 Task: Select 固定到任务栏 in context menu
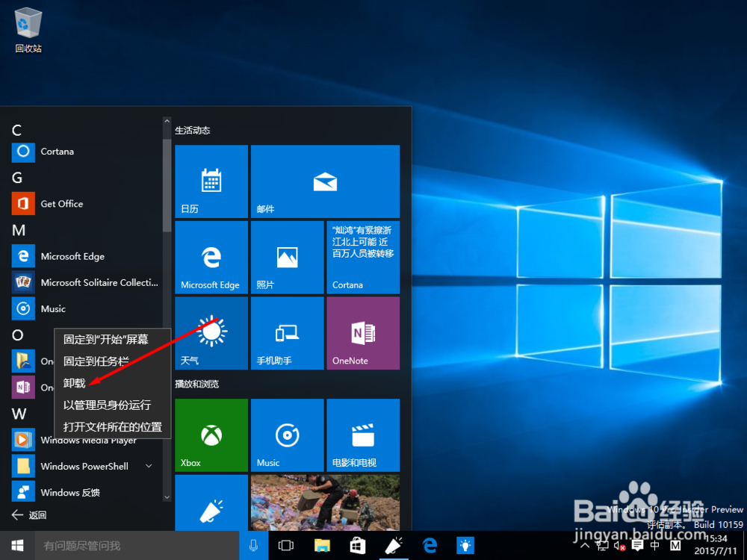(x=113, y=361)
